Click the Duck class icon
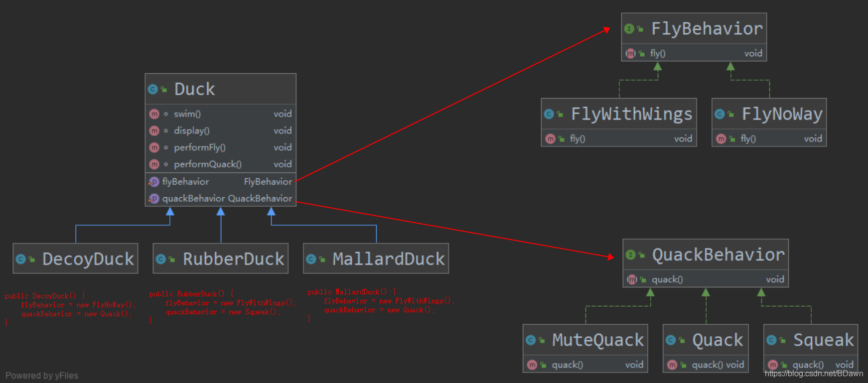 (x=153, y=90)
